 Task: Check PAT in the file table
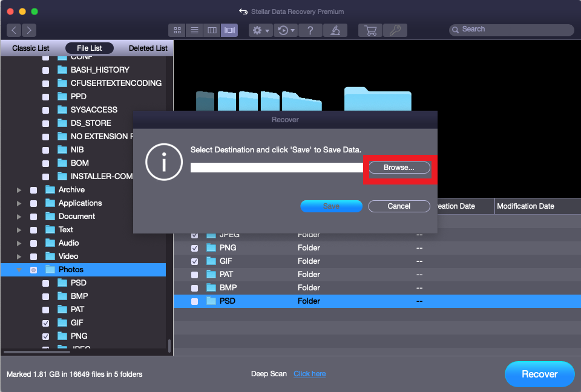[x=194, y=275]
